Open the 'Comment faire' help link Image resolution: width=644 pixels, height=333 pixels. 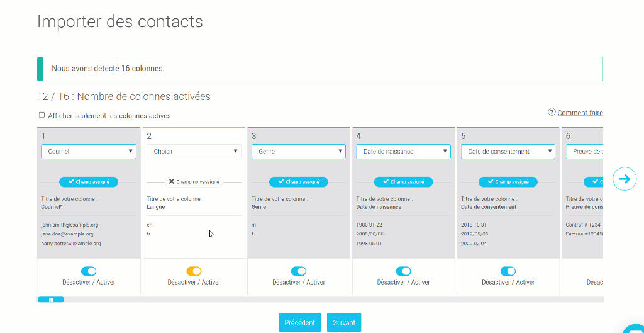(580, 113)
